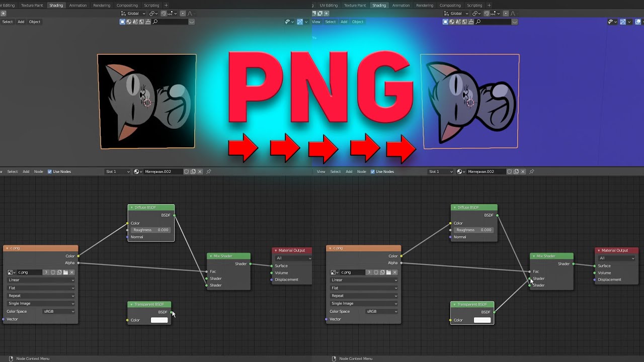Click fake user shield in left c.png node

(x=53, y=272)
